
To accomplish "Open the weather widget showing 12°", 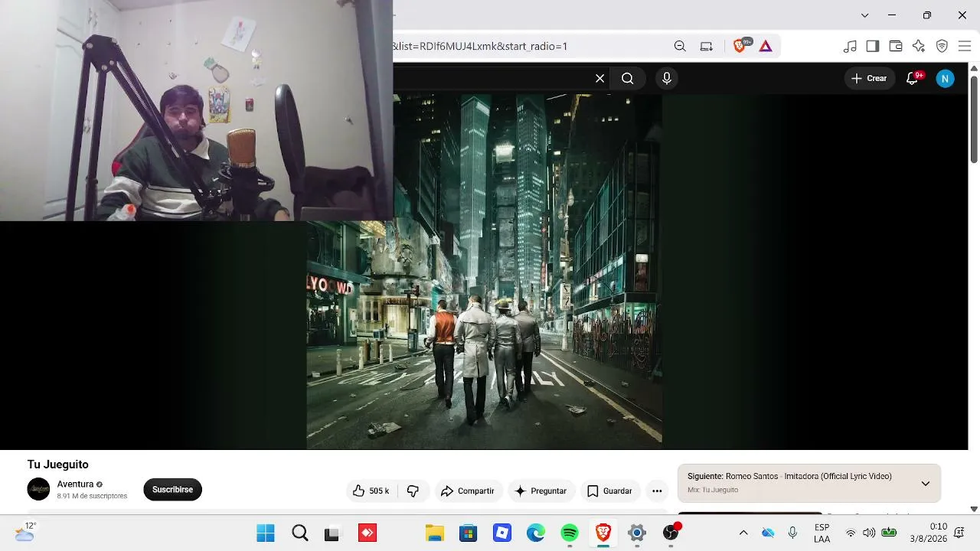I will tap(25, 533).
